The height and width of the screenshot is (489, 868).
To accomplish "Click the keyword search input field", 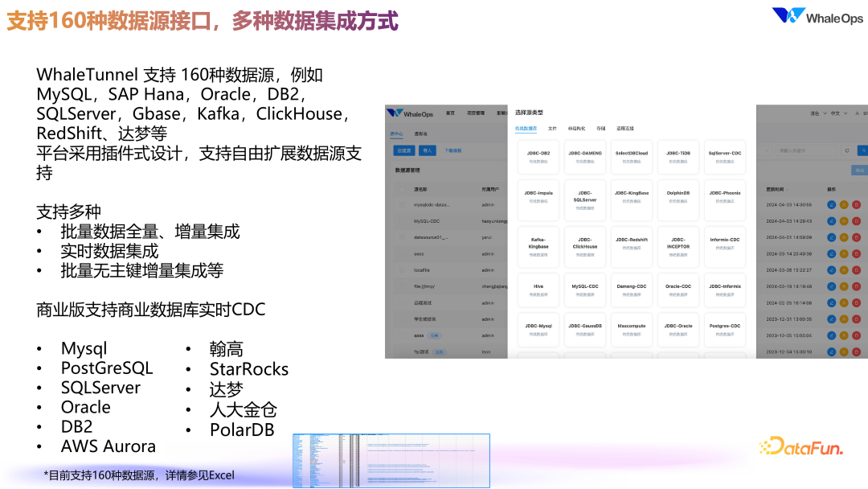I will [x=807, y=150].
